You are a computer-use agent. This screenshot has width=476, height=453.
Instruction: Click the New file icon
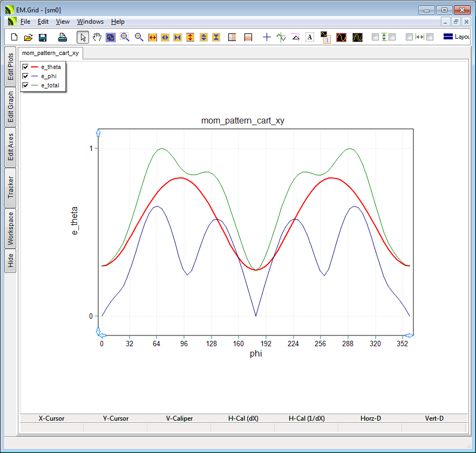point(15,37)
